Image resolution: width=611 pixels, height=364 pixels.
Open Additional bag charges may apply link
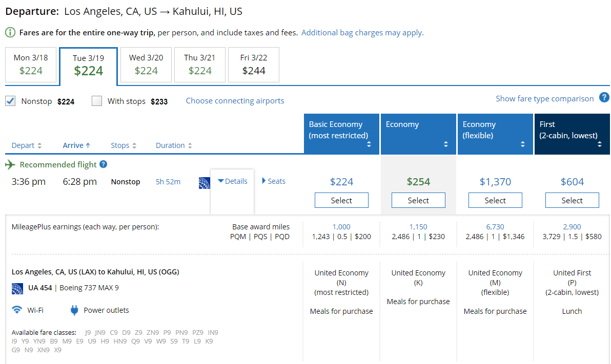click(x=362, y=33)
